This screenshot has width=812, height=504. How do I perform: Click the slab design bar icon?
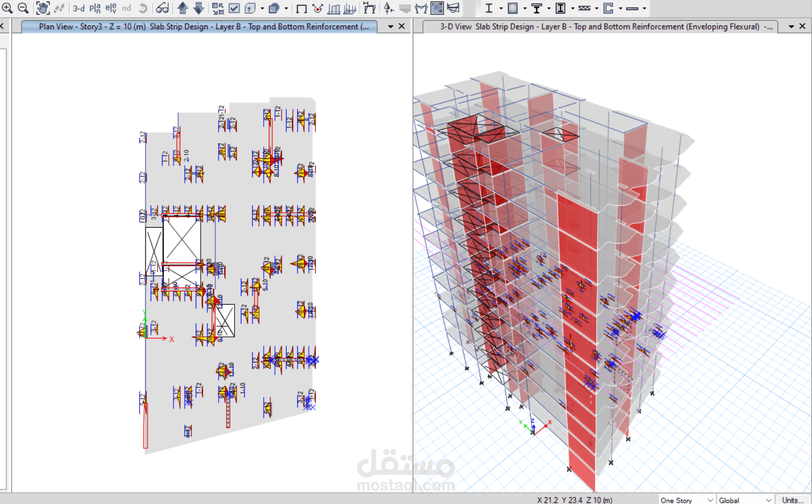pyautogui.click(x=632, y=8)
